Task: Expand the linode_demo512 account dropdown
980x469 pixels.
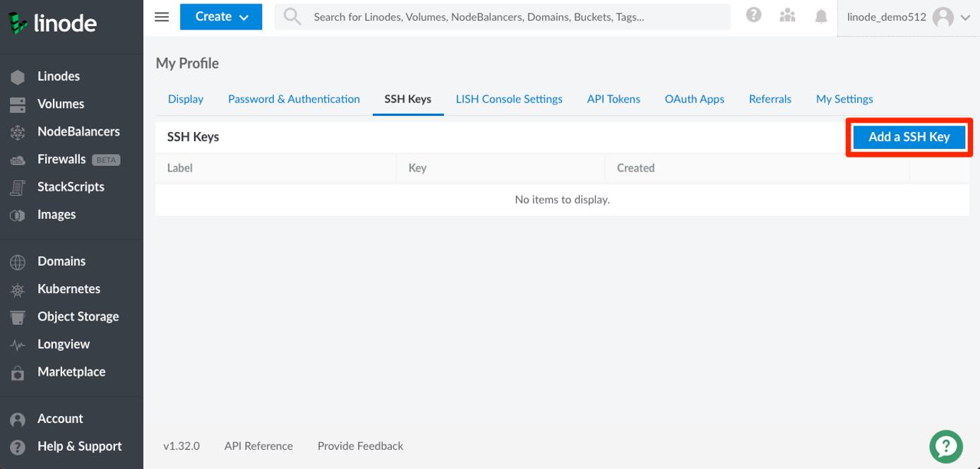Action: (x=906, y=17)
